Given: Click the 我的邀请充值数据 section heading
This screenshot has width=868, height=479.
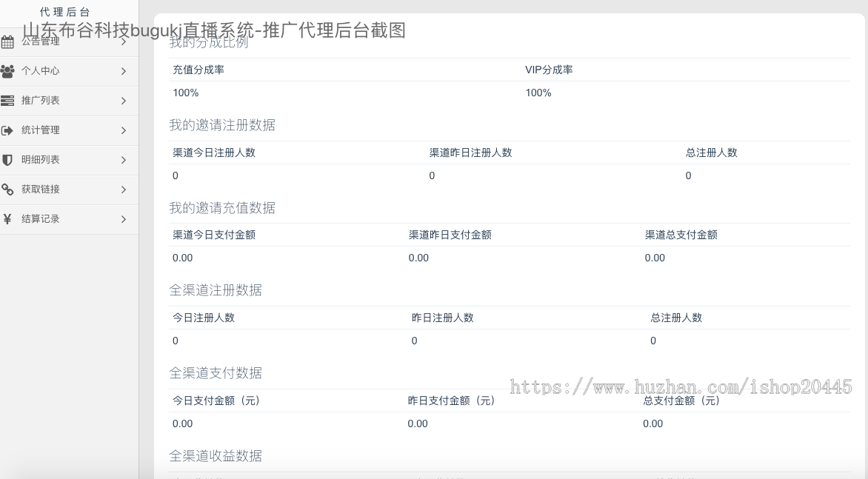Looking at the screenshot, I should tap(222, 208).
